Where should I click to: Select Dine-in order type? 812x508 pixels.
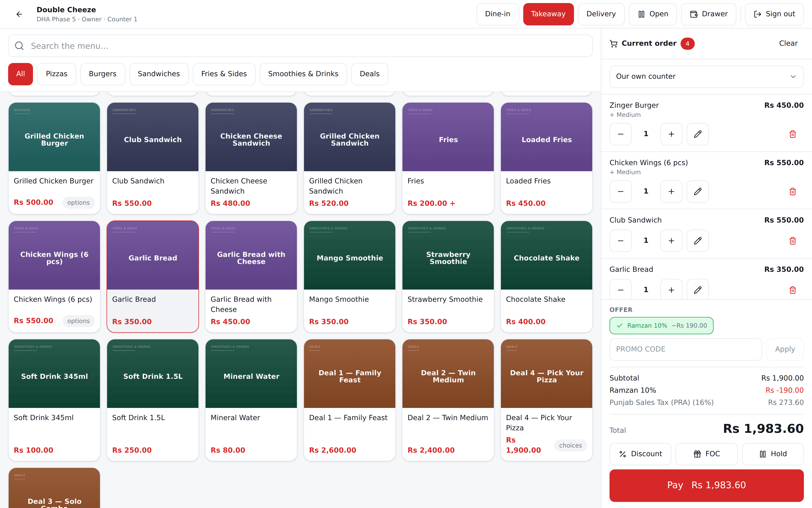point(497,14)
